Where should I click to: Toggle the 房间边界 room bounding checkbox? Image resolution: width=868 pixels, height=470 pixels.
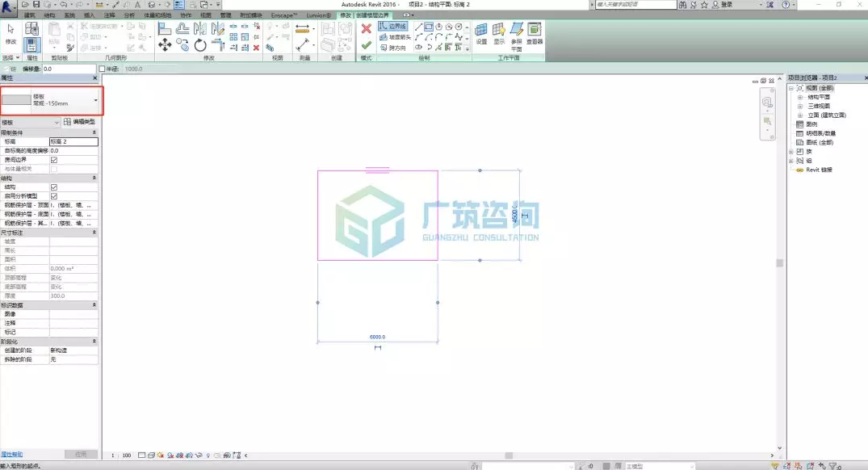coord(54,160)
